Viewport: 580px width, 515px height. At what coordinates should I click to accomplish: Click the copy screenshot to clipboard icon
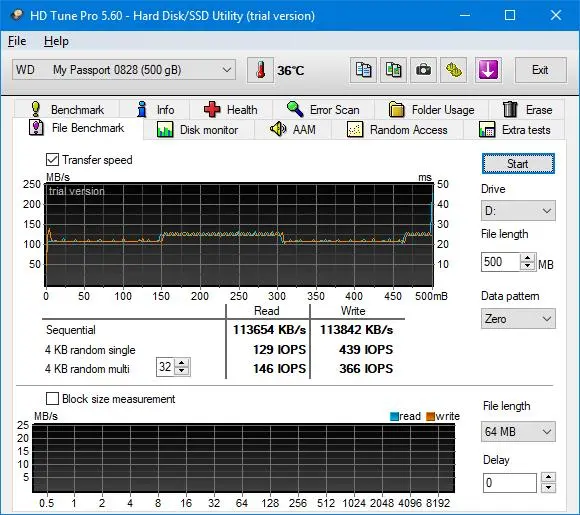(393, 70)
